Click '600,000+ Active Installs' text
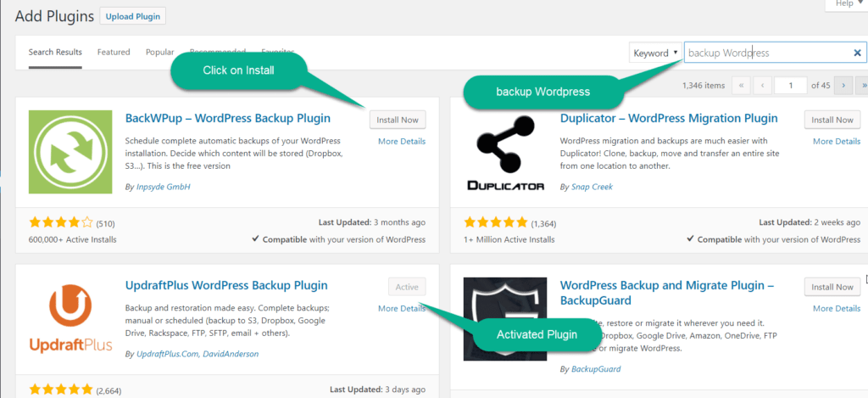The image size is (868, 398). pos(73,240)
